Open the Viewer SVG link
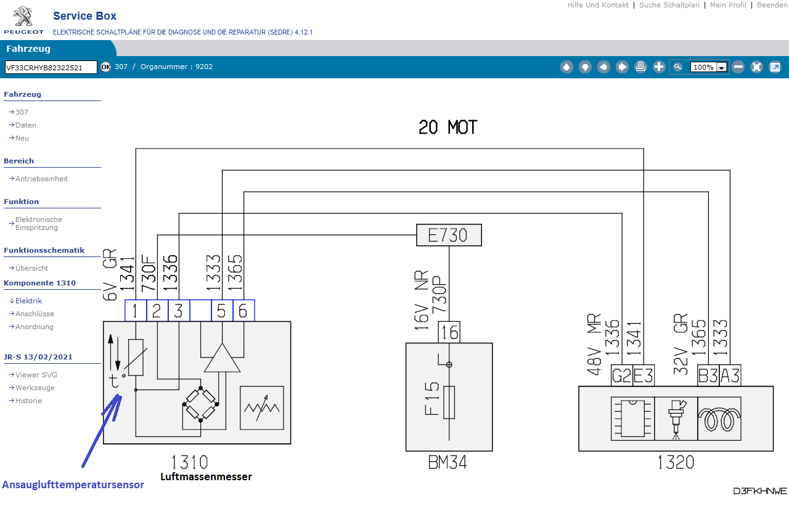 click(36, 375)
